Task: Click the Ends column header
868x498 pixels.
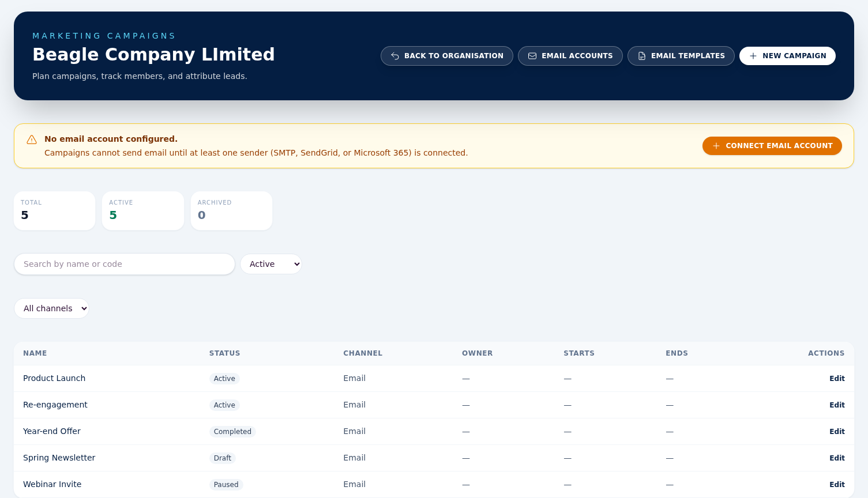Action: pyautogui.click(x=677, y=353)
